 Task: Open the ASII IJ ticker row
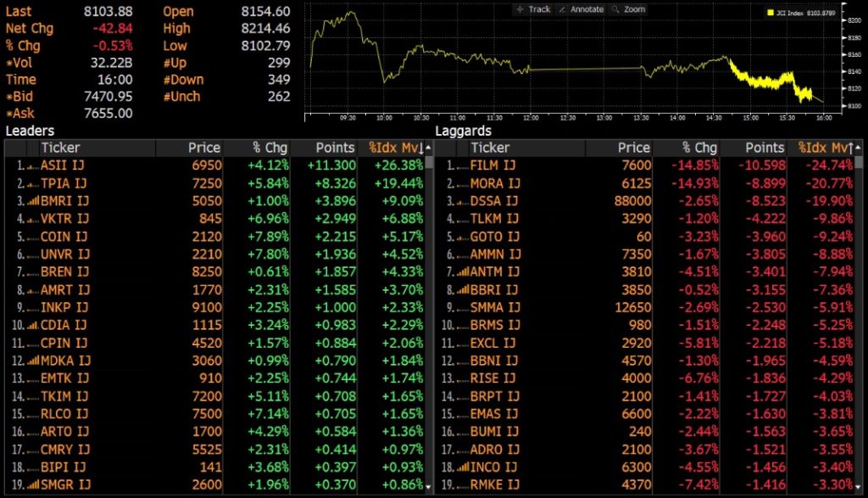(x=63, y=165)
